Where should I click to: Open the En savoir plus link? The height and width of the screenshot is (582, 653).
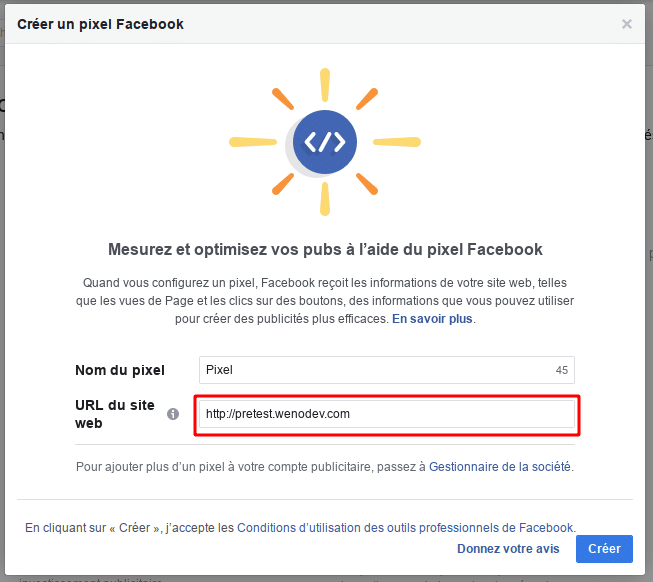tap(432, 318)
